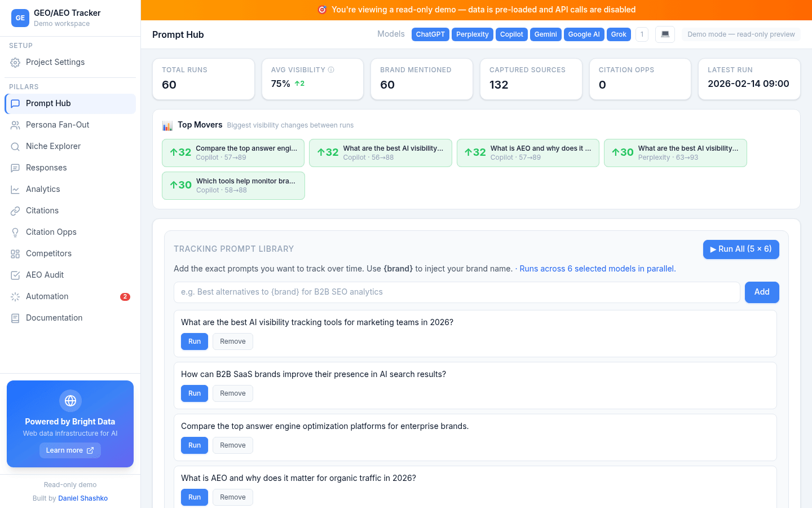This screenshot has height=508, width=812.
Task: Click the Add prompt button
Action: point(762,292)
